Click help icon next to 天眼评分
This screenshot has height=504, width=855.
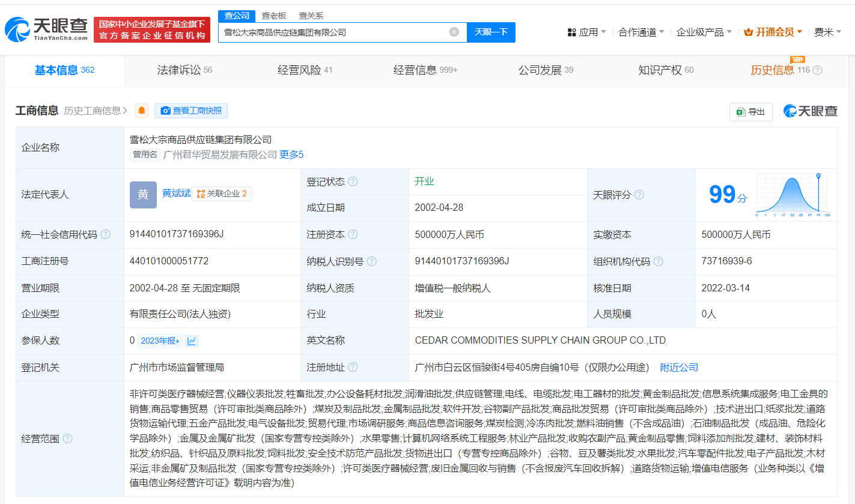point(639,195)
